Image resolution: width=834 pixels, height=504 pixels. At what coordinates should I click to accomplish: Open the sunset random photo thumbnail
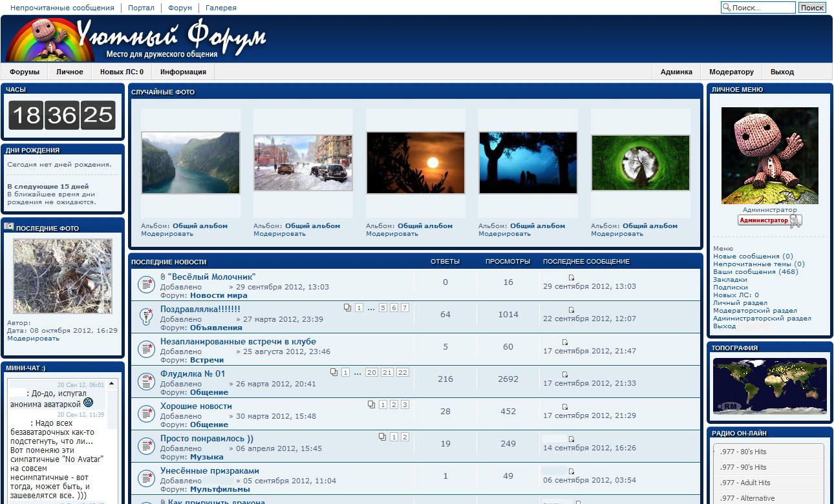coord(416,163)
